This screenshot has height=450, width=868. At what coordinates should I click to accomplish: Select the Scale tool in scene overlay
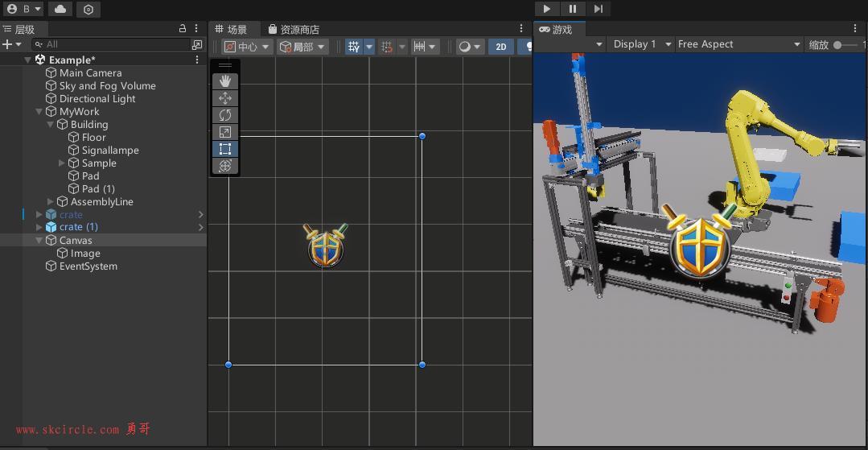click(225, 132)
